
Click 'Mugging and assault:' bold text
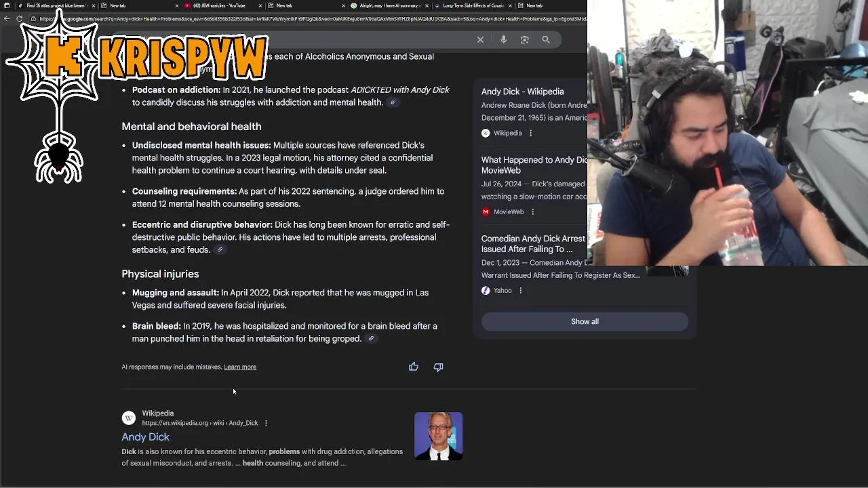click(176, 293)
